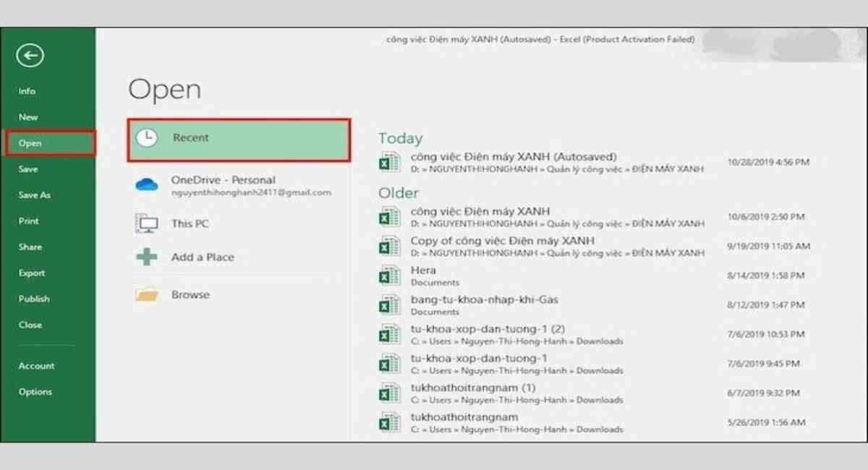Click Excel icon of file dated 10/6/2019

[x=390, y=217]
